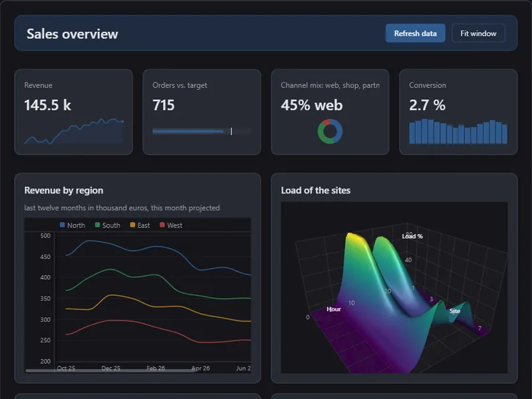
Task: Click the Fit window button
Action: 478,33
